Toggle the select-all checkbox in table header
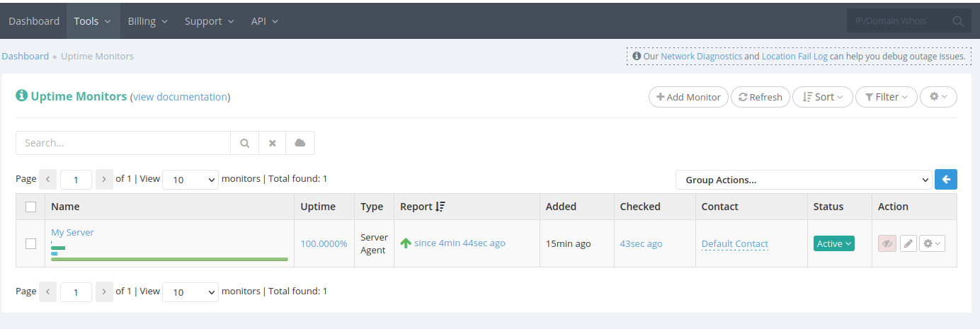 click(x=30, y=207)
